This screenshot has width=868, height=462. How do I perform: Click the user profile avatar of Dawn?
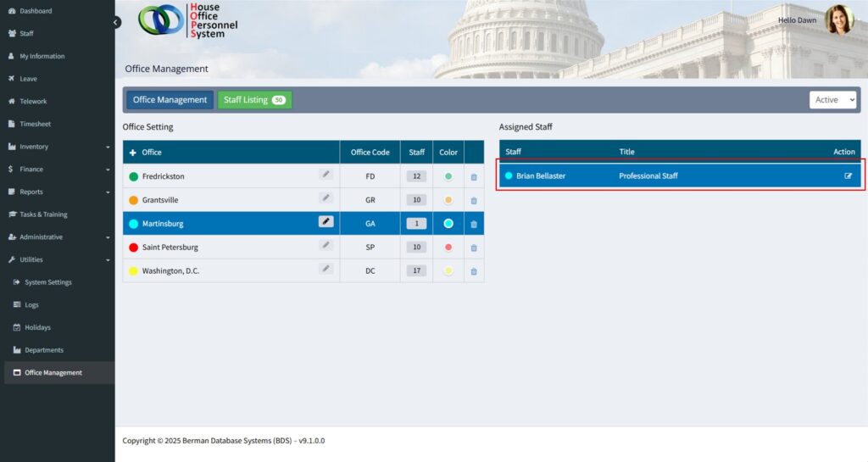click(838, 19)
